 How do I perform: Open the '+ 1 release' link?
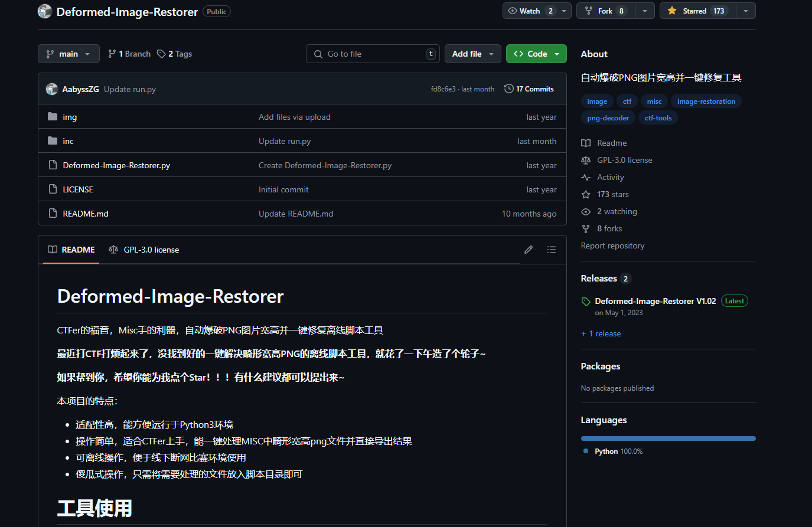point(601,333)
